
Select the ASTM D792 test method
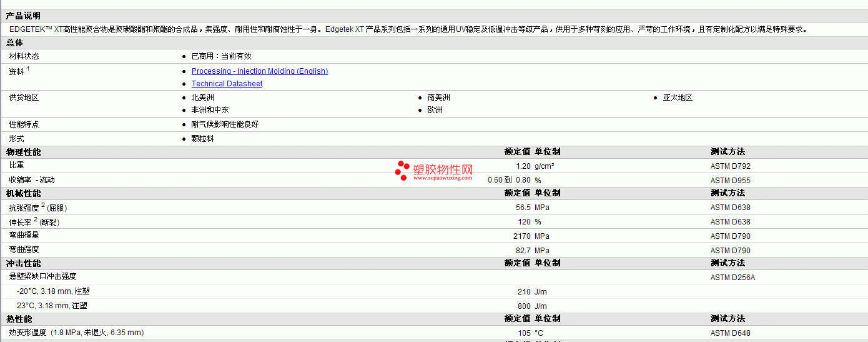(x=731, y=166)
